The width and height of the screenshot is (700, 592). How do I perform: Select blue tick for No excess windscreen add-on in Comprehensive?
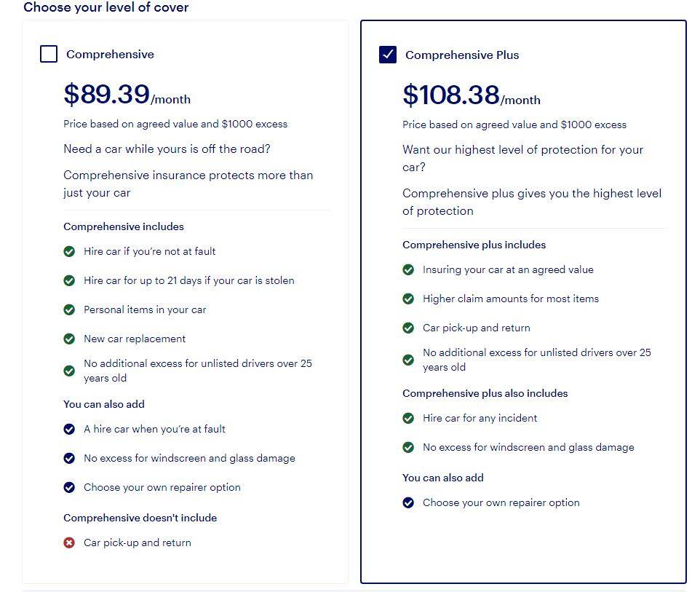point(69,459)
